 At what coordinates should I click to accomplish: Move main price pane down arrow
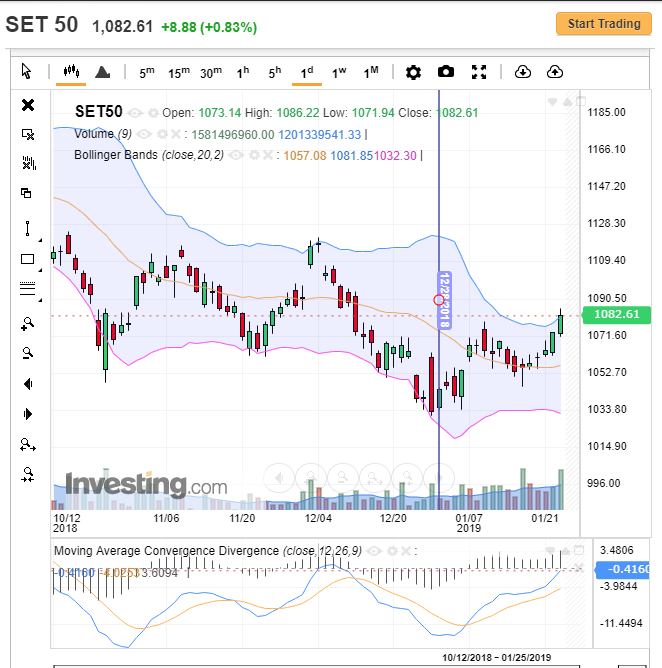[552, 102]
